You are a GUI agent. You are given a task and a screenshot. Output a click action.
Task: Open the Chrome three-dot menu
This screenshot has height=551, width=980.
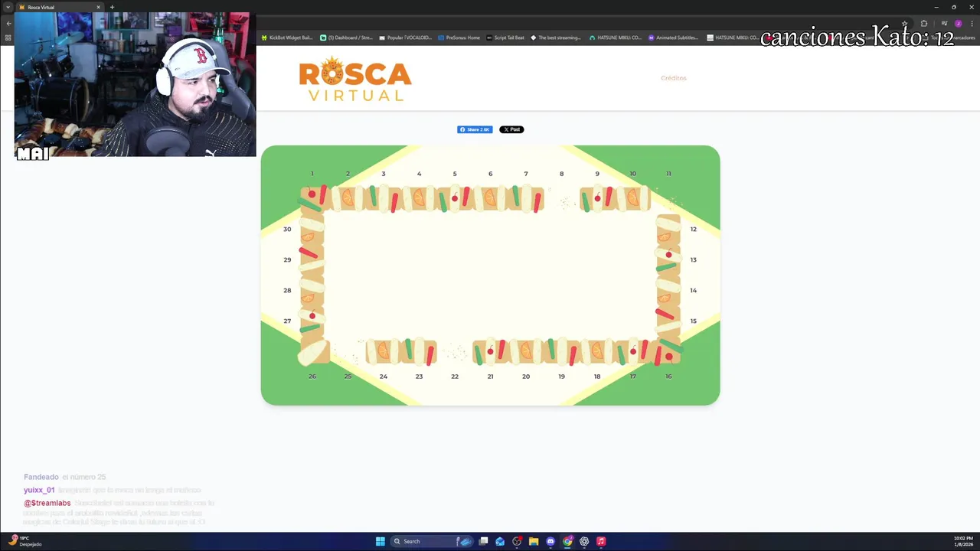point(972,24)
